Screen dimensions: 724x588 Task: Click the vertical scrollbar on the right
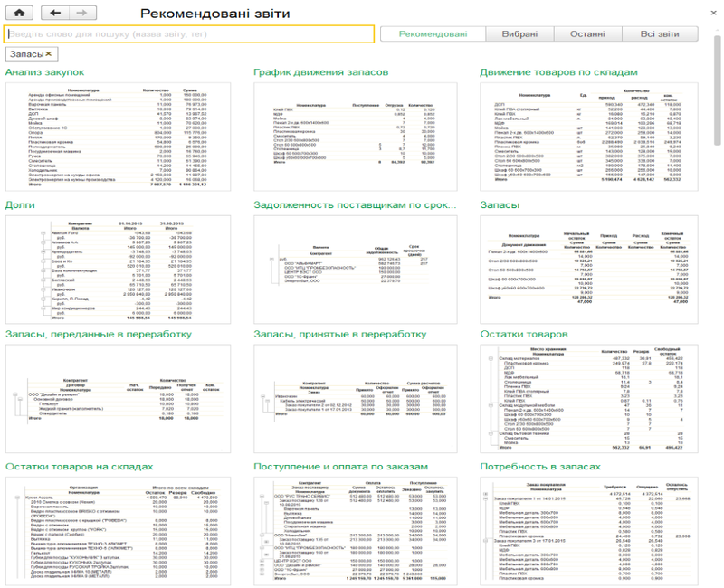point(717,91)
